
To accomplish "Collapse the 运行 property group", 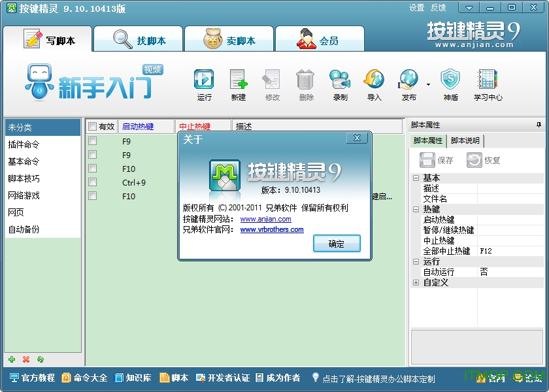I will (416, 261).
